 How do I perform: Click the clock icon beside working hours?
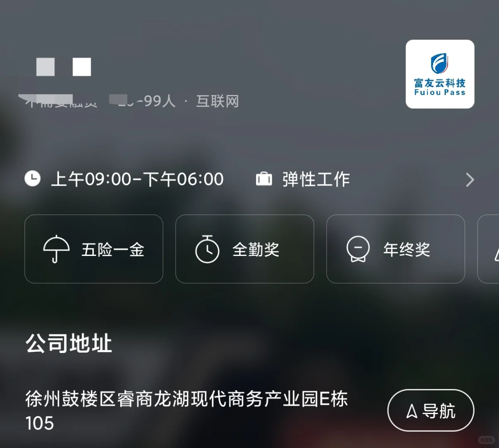pyautogui.click(x=32, y=179)
